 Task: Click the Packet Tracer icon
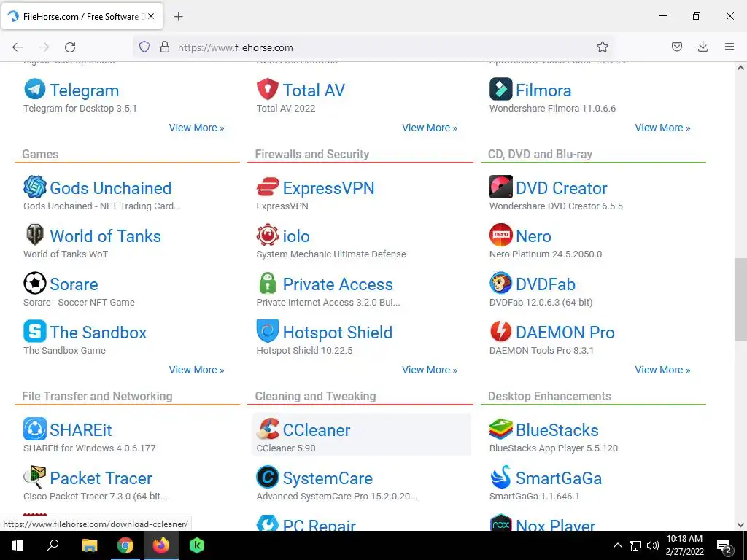(35, 477)
